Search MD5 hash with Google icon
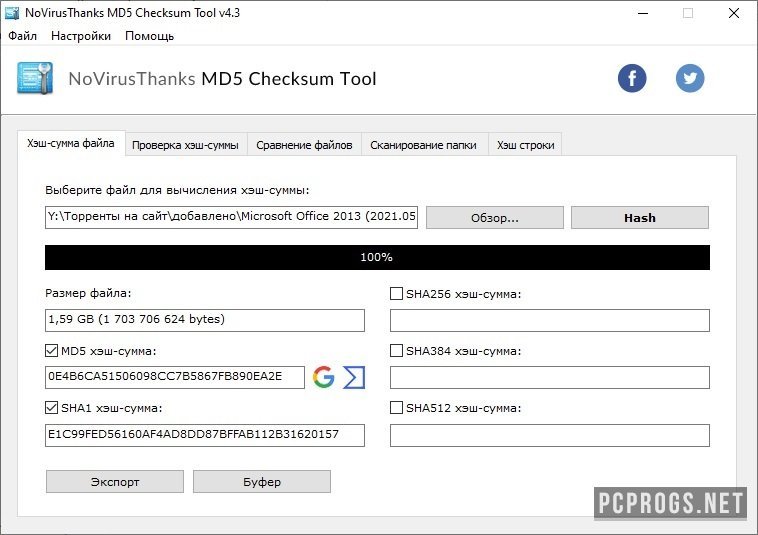The image size is (758, 535). coord(323,377)
